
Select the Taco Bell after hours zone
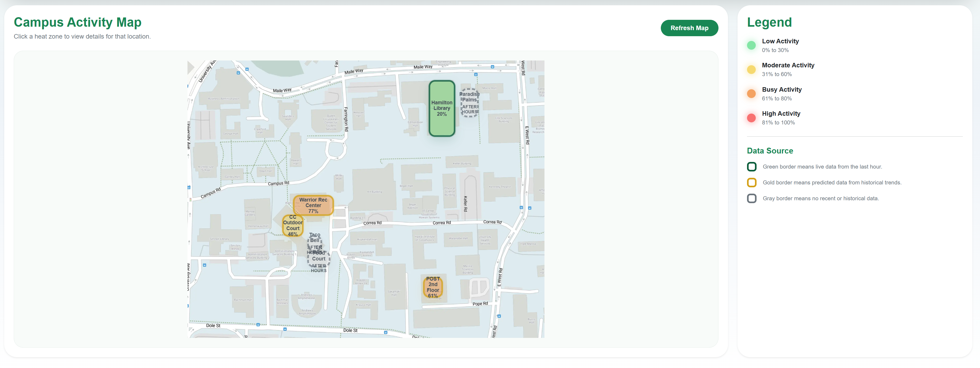click(x=315, y=244)
